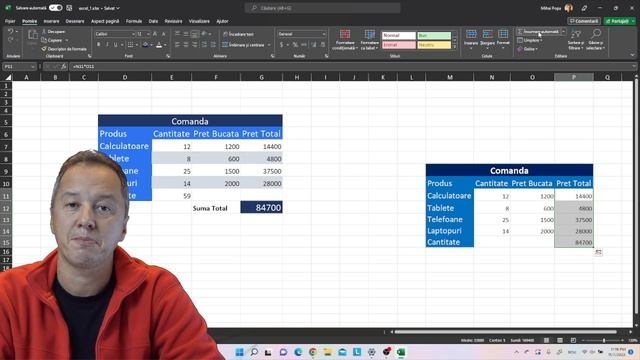This screenshot has height=360, width=640.
Task: Open the Formule ribbon tab
Action: coord(134,21)
